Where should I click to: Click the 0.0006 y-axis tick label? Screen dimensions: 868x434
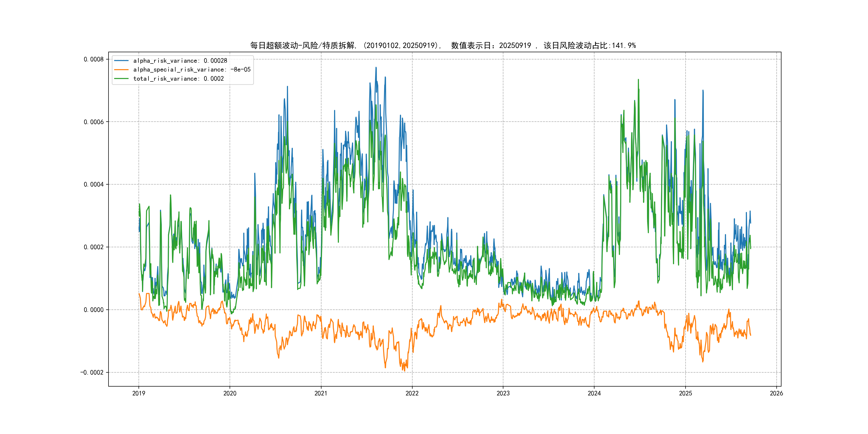coord(94,122)
